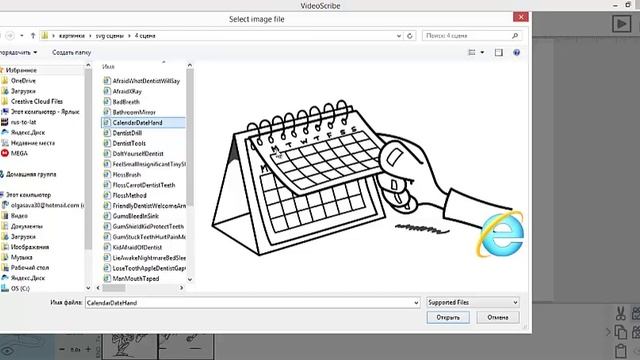Expand address bar history dropdown
This screenshot has height=360, width=640.
coord(399,36)
